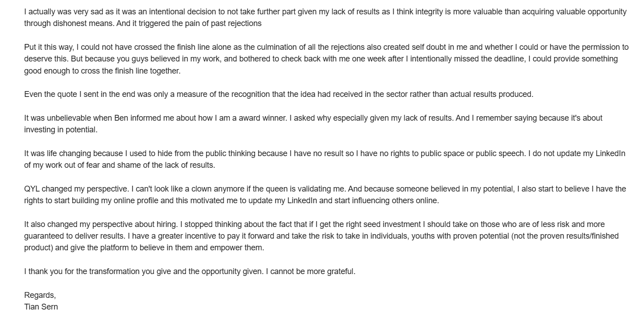
Task: Click the "Regards," closing line
Action: (40, 295)
